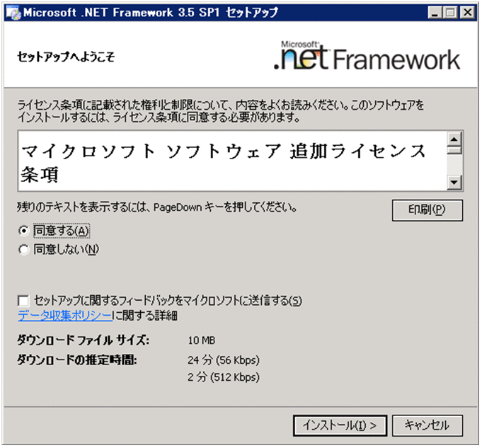Click the license text scroll down arrow

pos(454,183)
